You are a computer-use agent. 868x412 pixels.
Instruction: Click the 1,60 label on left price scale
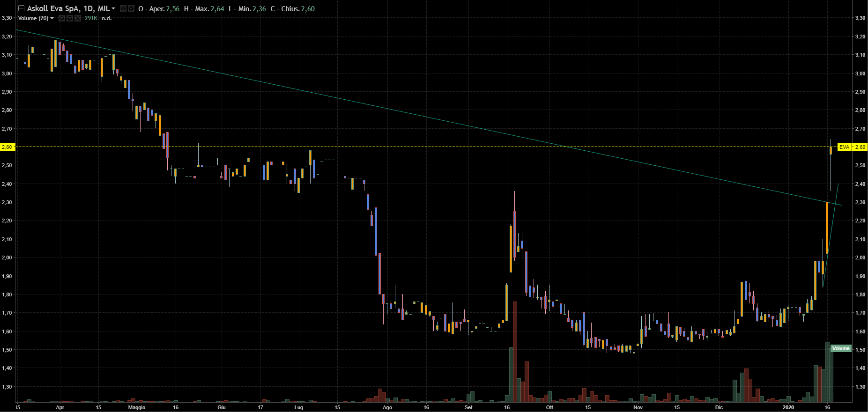click(7, 331)
